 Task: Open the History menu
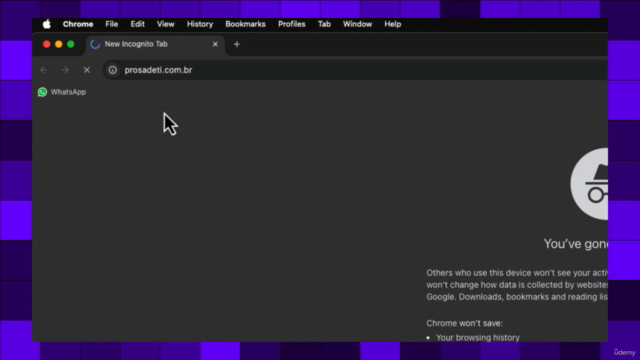pos(200,24)
